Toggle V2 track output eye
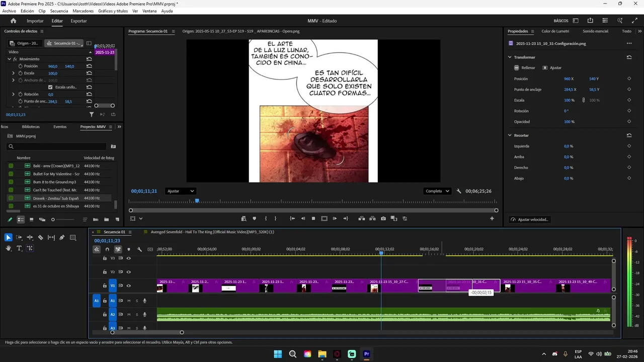Image resolution: width=644 pixels, height=362 pixels. click(x=128, y=272)
